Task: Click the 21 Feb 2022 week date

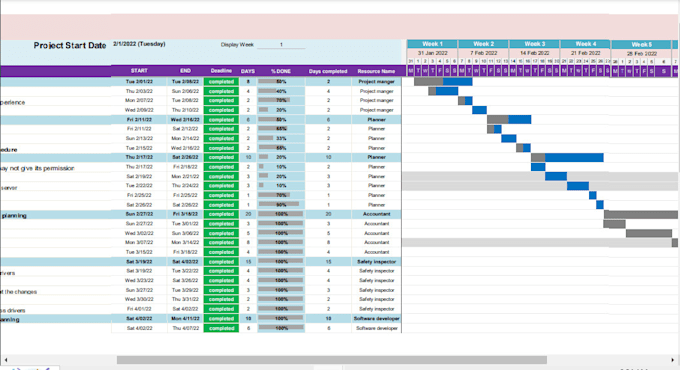Action: pos(586,53)
